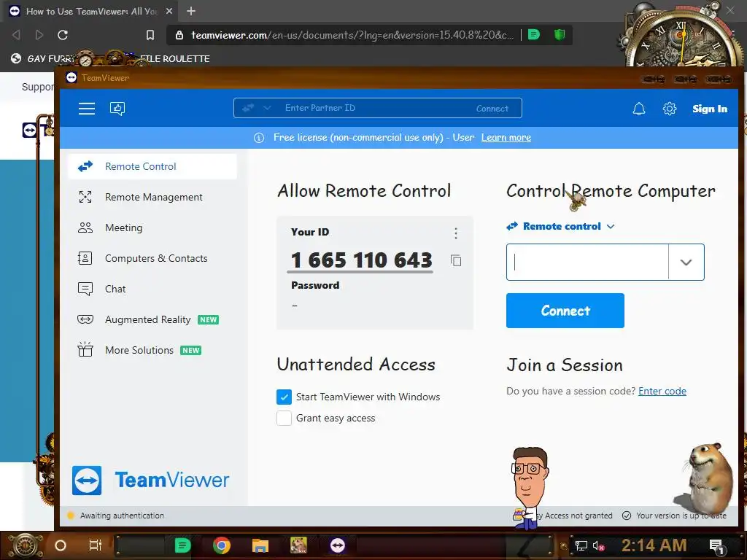Open TeamViewer settings gear
The image size is (747, 560).
click(670, 109)
